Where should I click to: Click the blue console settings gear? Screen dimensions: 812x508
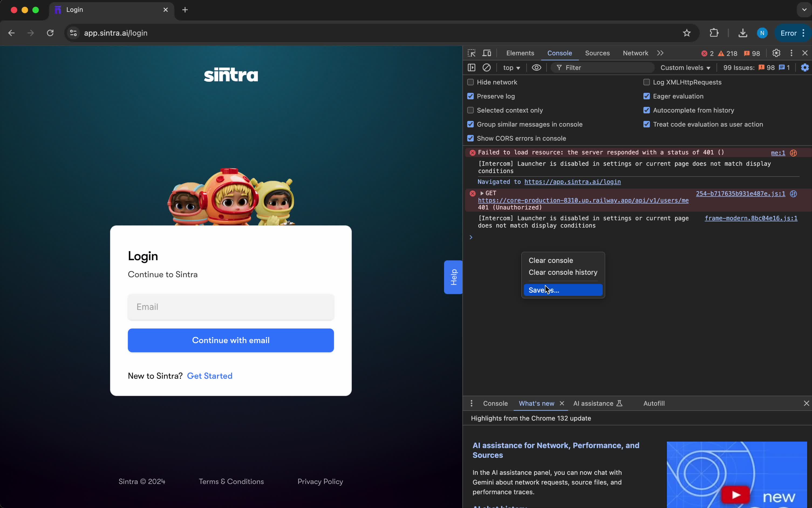click(805, 67)
